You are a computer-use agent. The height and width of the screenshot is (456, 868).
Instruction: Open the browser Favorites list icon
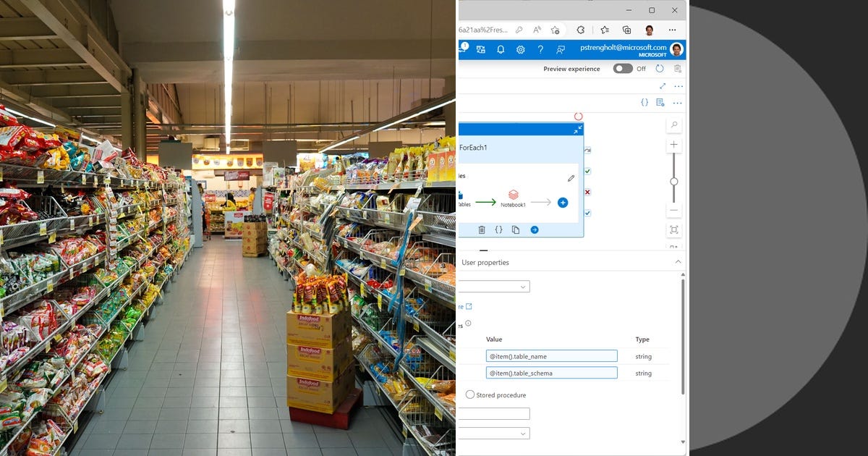[605, 30]
